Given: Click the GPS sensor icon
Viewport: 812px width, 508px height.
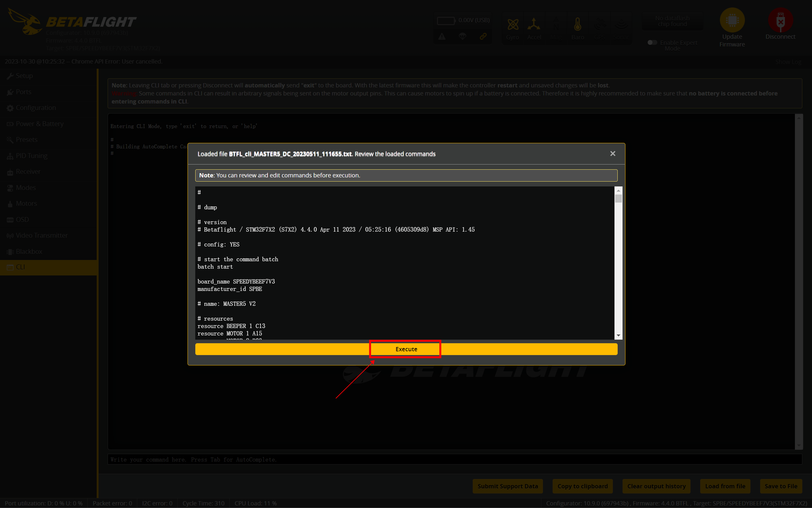Looking at the screenshot, I should [x=599, y=25].
